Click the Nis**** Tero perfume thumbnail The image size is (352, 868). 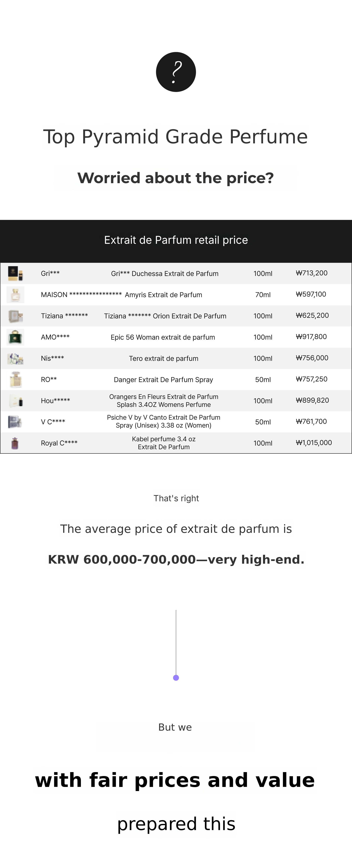16,358
